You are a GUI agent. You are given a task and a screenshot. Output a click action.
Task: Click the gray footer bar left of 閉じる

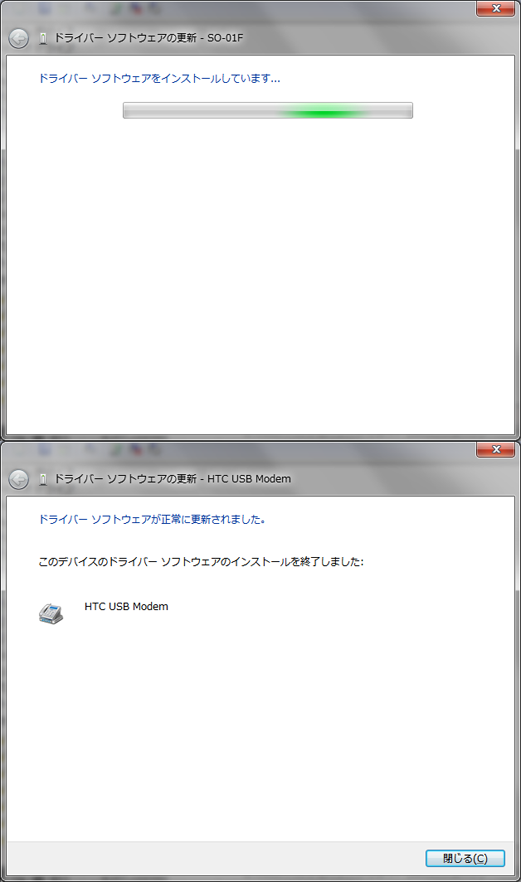214,858
